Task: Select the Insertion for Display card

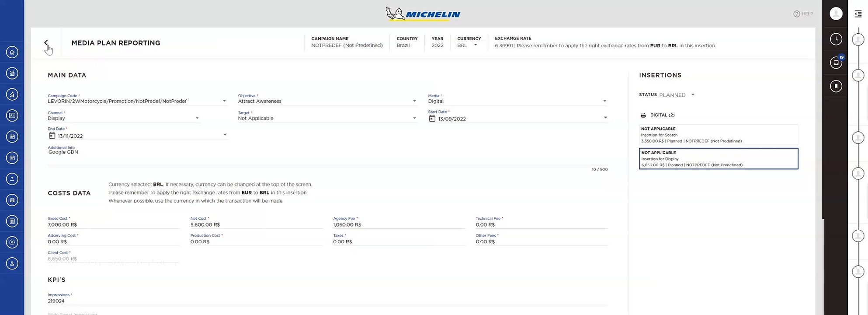Action: pyautogui.click(x=719, y=158)
